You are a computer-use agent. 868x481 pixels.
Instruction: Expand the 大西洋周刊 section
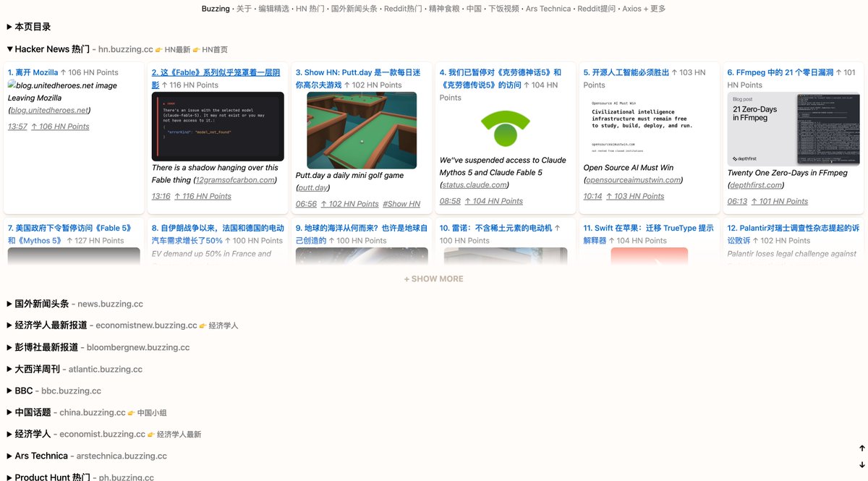coord(34,369)
